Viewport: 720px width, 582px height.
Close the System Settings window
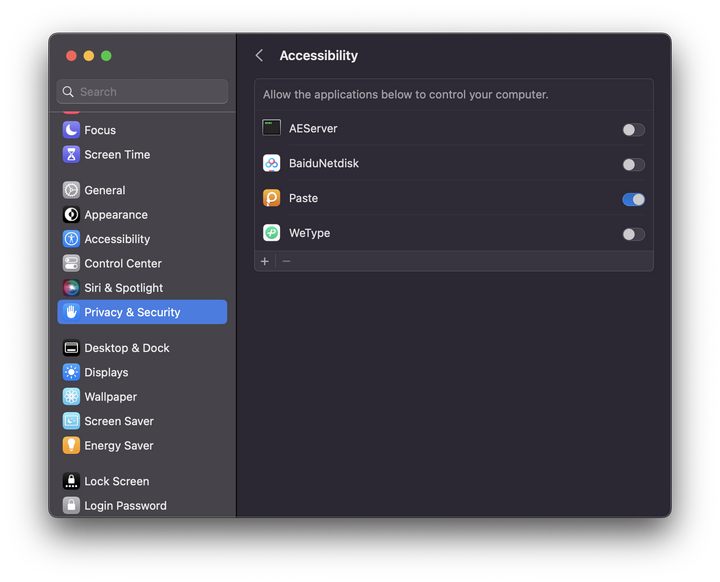tap(71, 56)
